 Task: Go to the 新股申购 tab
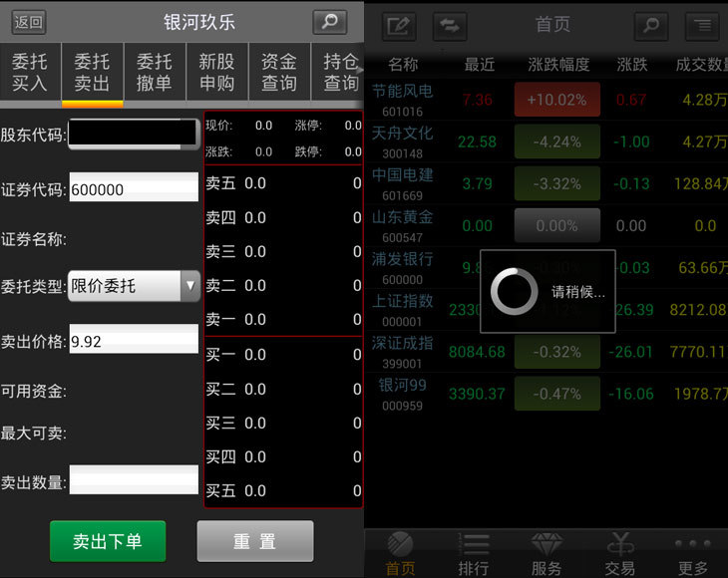tap(216, 72)
